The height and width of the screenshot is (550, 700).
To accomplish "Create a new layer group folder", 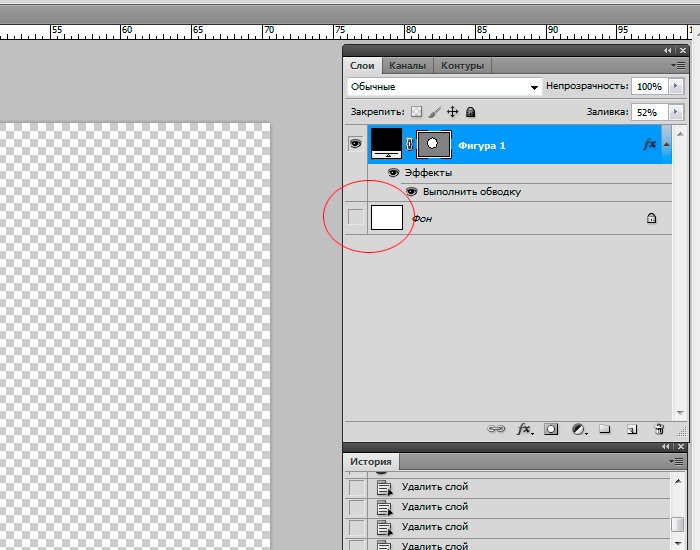I will coord(604,429).
